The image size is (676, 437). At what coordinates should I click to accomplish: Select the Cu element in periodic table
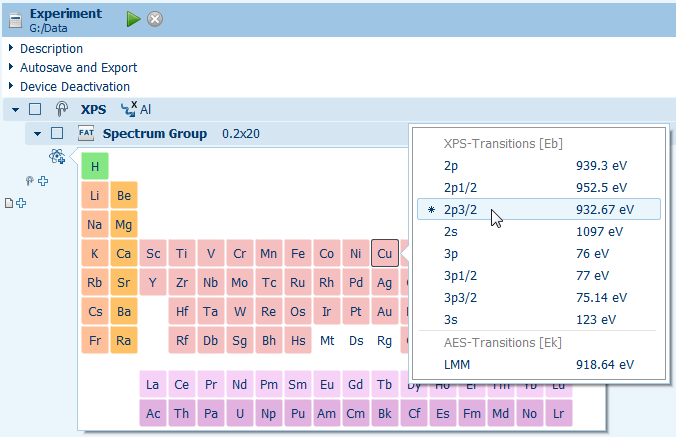pyautogui.click(x=385, y=254)
